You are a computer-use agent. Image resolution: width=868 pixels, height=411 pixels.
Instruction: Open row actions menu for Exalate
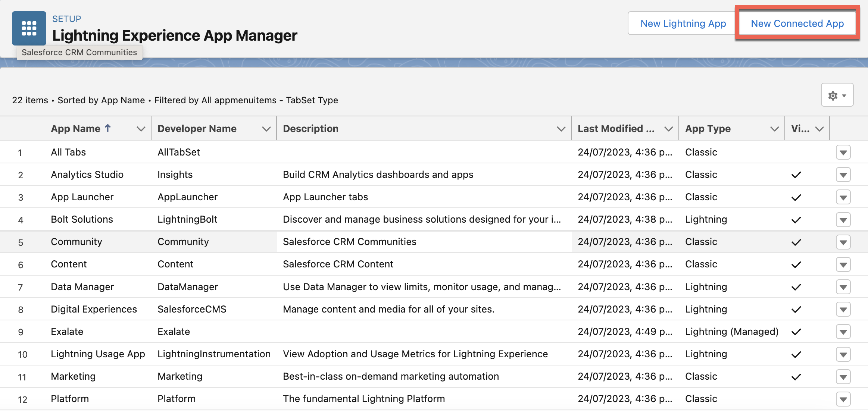click(843, 332)
